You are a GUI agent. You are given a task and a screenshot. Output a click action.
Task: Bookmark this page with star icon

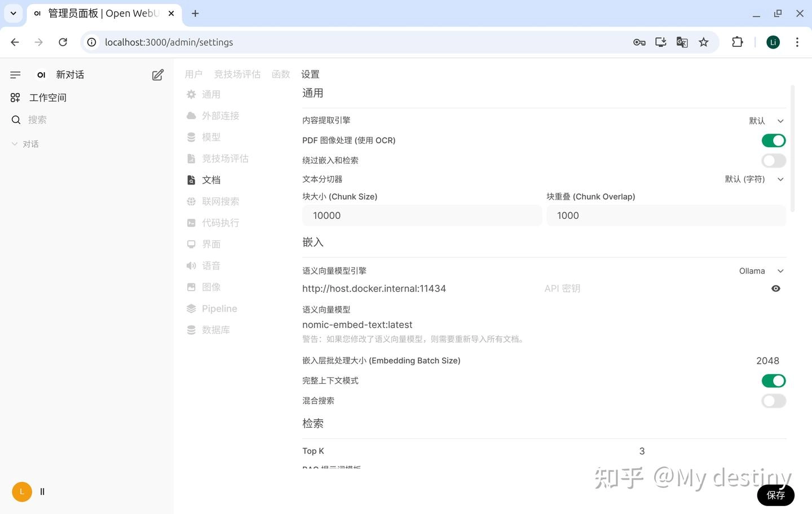(703, 42)
